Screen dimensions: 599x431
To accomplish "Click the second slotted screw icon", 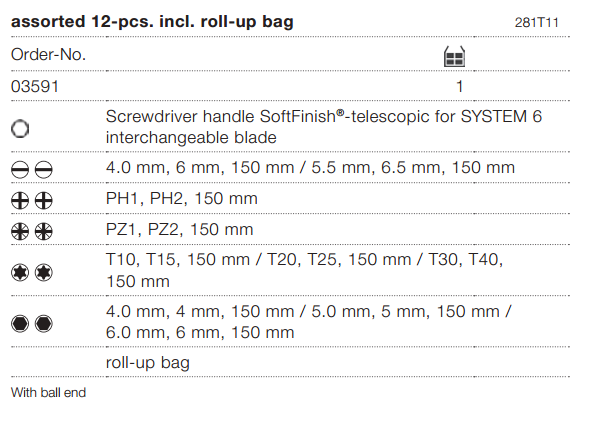I will pyautogui.click(x=44, y=170).
